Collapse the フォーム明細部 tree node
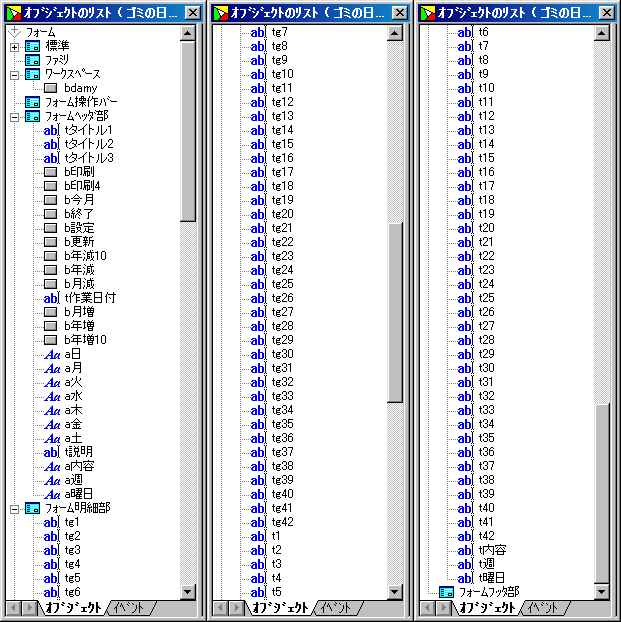Viewport: 621px width, 622px height. (14, 509)
